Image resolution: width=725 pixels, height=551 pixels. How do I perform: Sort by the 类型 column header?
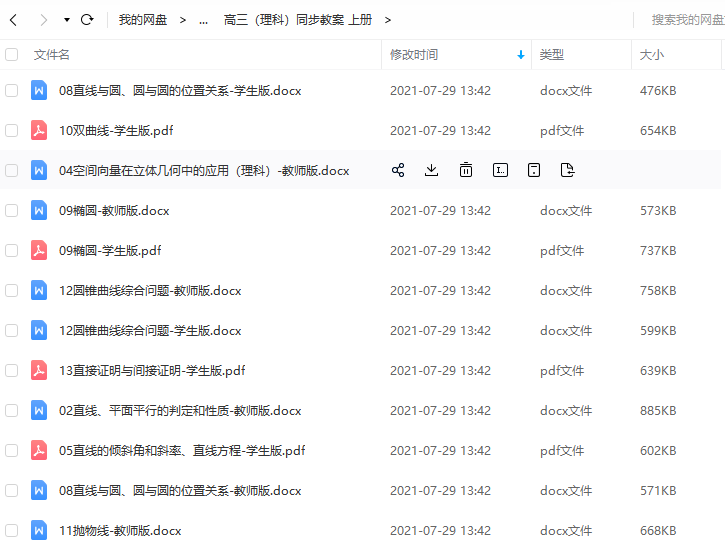click(x=552, y=55)
